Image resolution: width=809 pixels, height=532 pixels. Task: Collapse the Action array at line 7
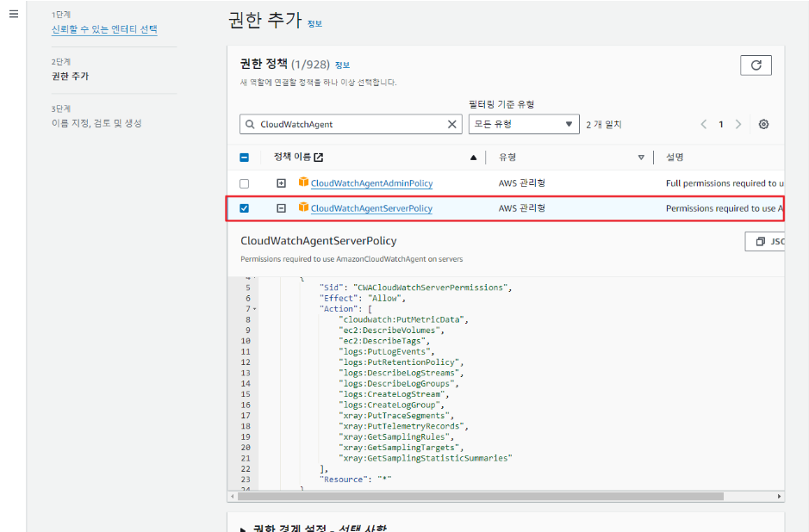click(254, 309)
